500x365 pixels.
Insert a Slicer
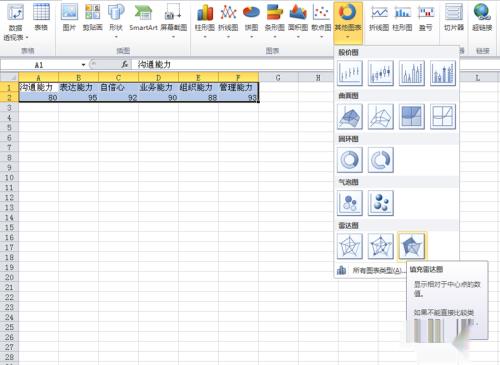(x=454, y=18)
